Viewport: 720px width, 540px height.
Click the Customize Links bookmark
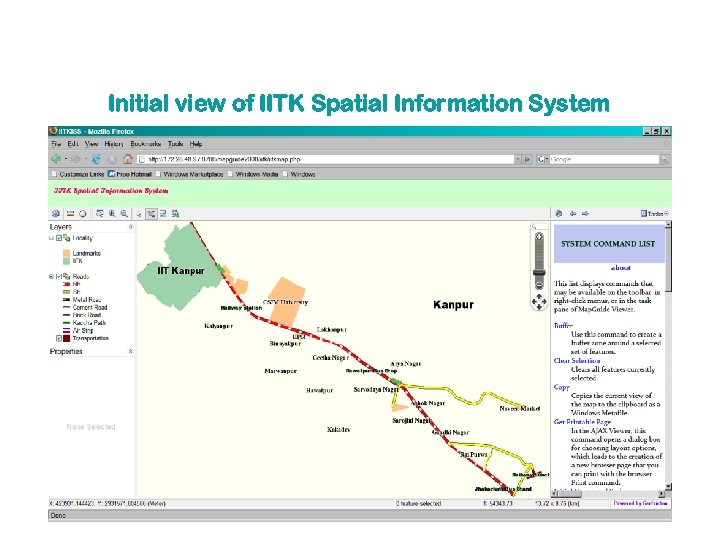pos(78,174)
